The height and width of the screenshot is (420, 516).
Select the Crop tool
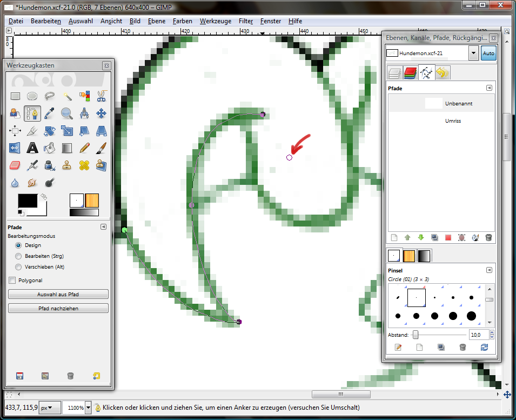pyautogui.click(x=32, y=131)
